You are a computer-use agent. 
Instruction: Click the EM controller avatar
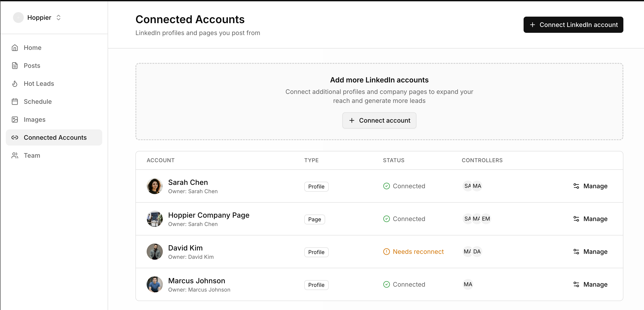tap(486, 219)
